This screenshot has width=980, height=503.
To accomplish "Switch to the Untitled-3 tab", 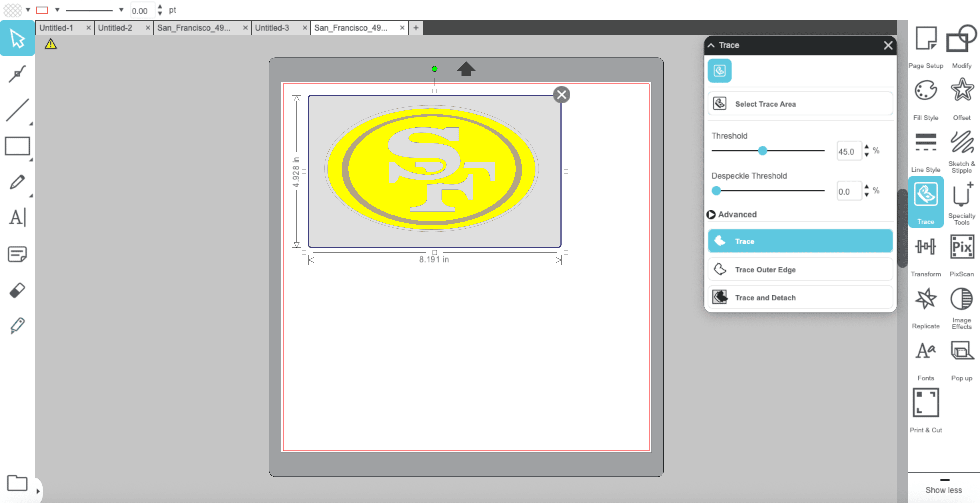I will pyautogui.click(x=273, y=27).
